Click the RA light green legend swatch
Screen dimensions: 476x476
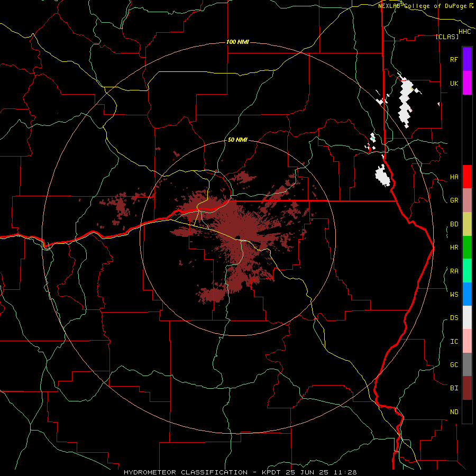[467, 271]
